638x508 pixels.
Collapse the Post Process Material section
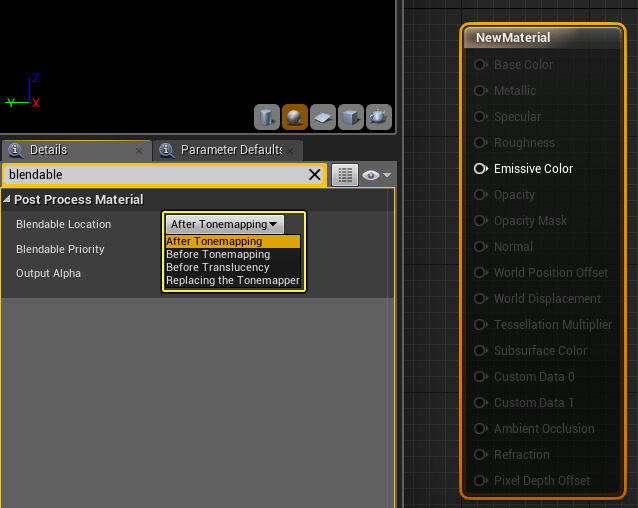tap(8, 200)
